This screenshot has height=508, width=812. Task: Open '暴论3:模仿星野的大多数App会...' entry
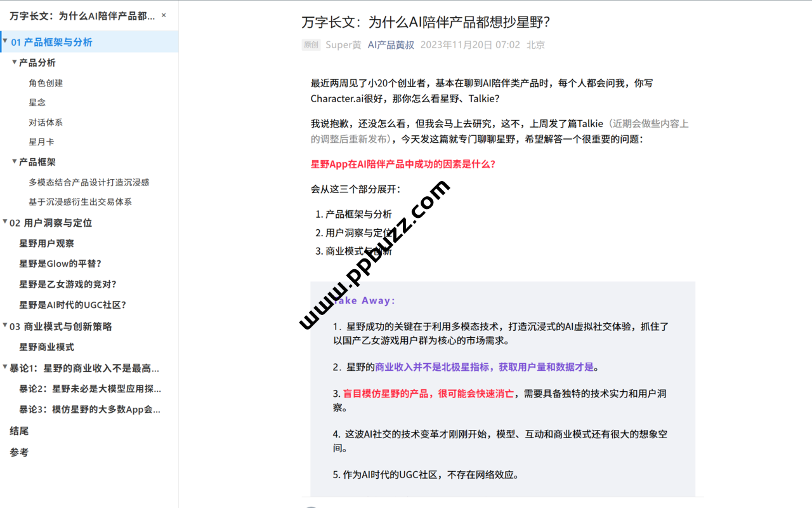coord(90,410)
